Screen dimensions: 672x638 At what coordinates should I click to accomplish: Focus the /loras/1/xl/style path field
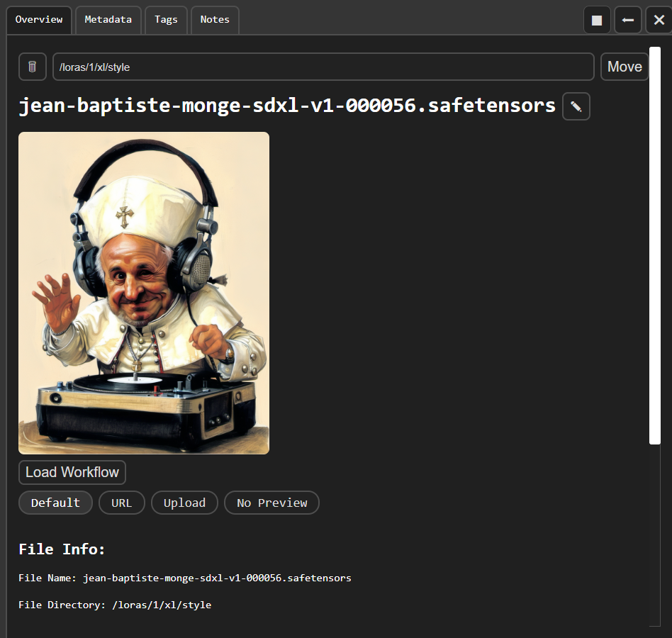point(323,67)
